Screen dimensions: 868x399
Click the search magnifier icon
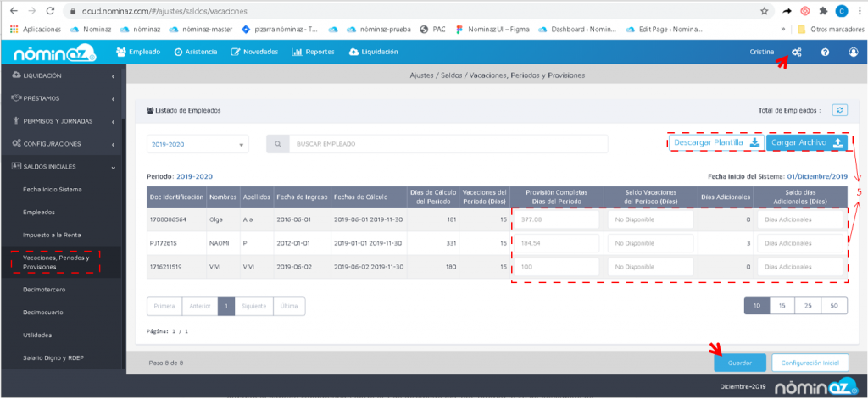click(x=278, y=144)
